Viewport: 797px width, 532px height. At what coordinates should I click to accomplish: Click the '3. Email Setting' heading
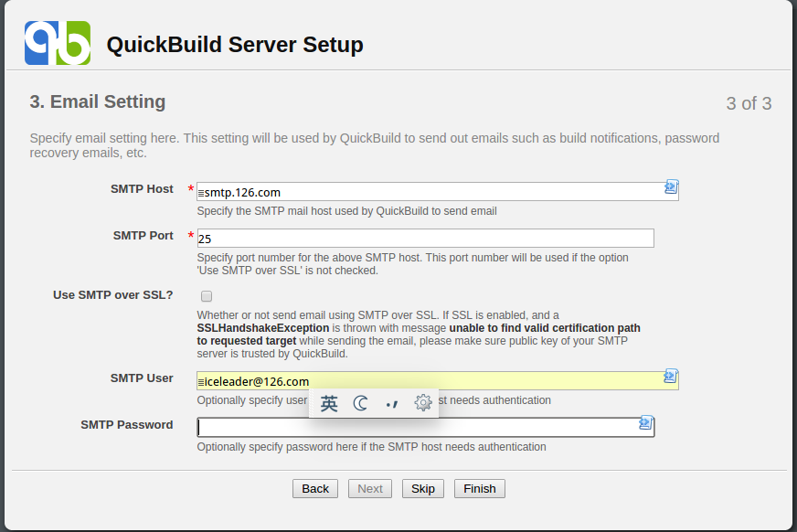[x=98, y=101]
